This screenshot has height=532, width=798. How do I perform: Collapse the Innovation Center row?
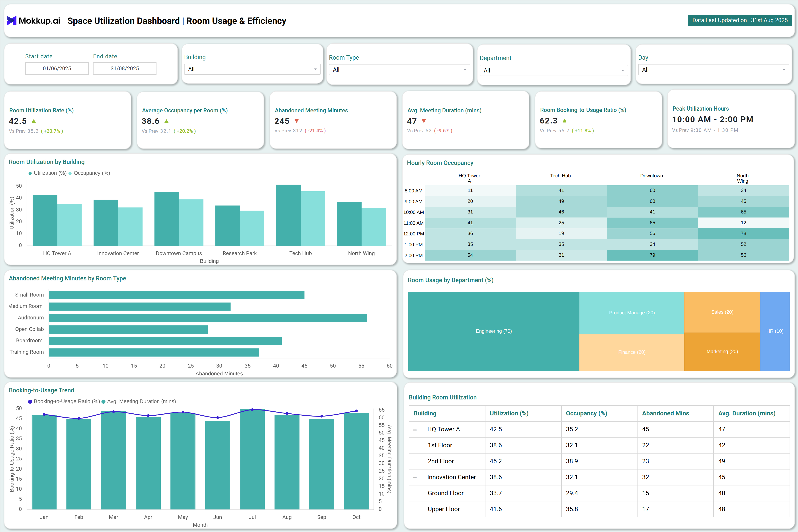415,477
